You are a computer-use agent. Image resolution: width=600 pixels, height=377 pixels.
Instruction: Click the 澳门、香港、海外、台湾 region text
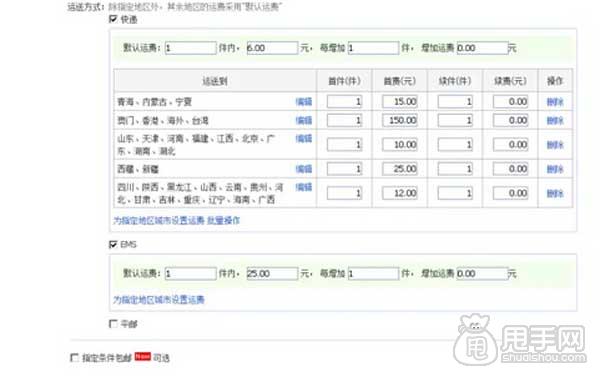click(x=163, y=121)
